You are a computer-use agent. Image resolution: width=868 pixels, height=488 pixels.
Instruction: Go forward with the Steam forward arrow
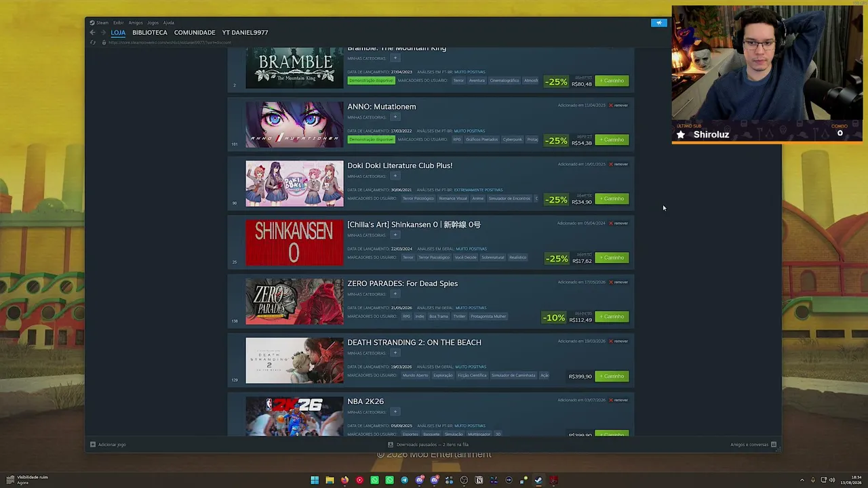coord(103,33)
